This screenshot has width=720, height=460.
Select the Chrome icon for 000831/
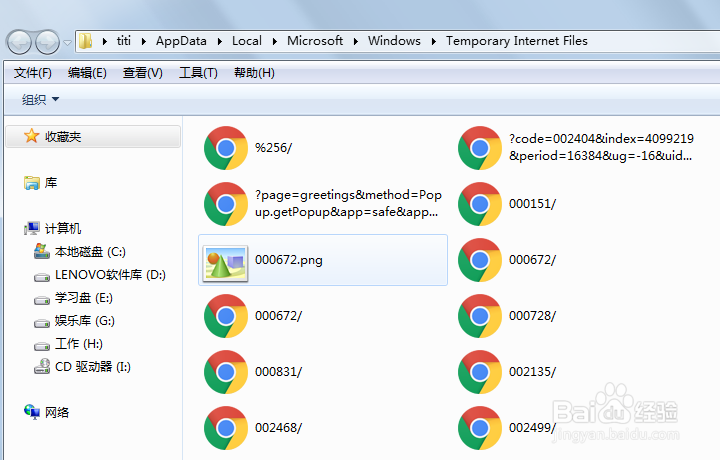point(226,372)
